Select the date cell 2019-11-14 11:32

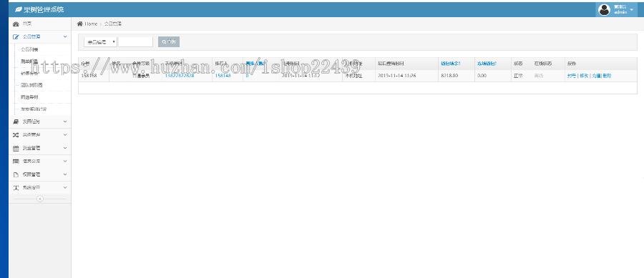click(301, 76)
